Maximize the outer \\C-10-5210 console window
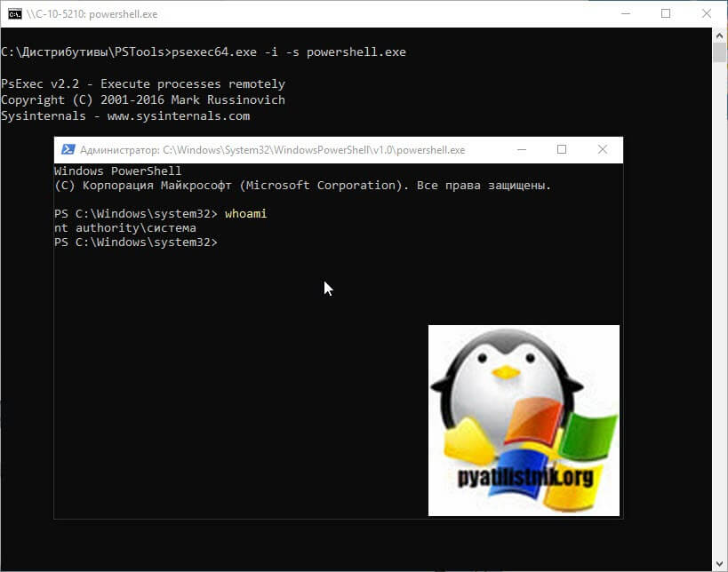The image size is (728, 572). click(666, 13)
